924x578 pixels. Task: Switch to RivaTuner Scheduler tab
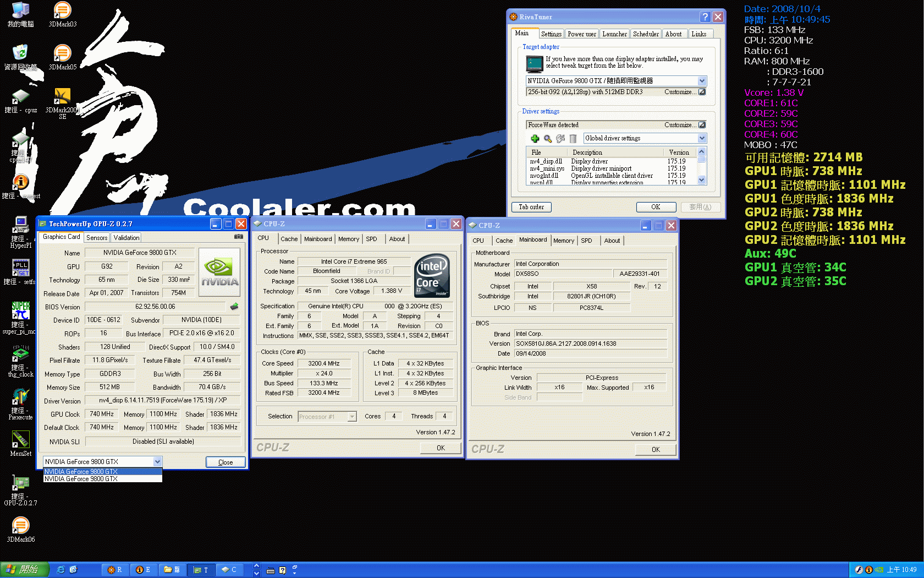coord(646,34)
